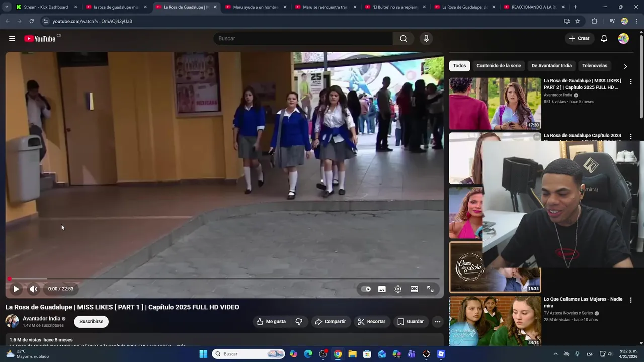Open Chrome three-dot menu
The width and height of the screenshot is (644, 362).
(636, 21)
